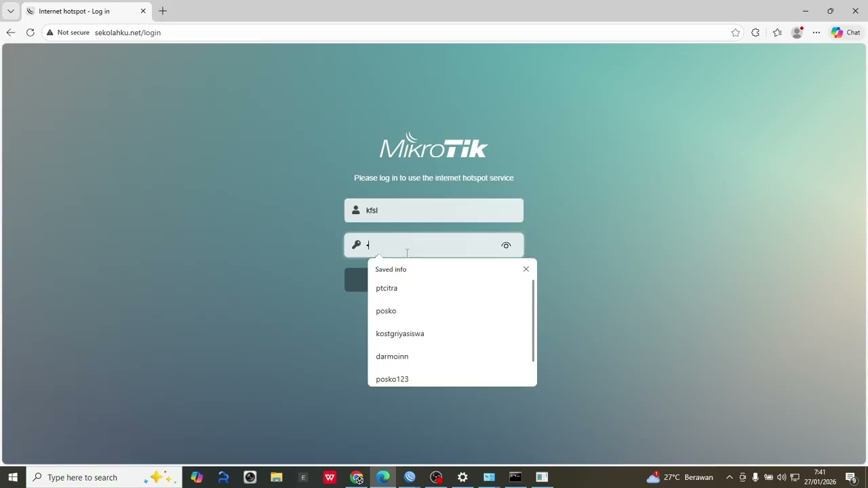868x488 pixels.
Task: Switch to Microsoft Edge in the taskbar
Action: [x=383, y=477]
